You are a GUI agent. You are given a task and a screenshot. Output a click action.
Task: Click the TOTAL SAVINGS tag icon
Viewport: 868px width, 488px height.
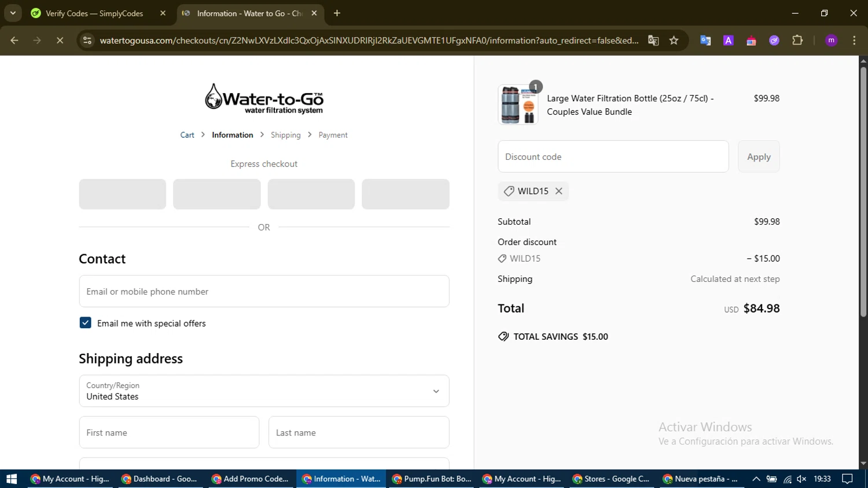click(503, 336)
